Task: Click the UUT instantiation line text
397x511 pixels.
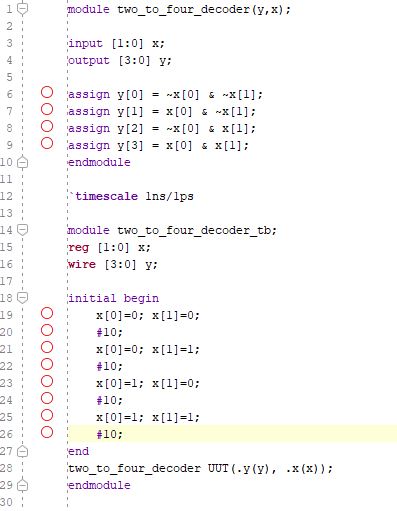Action: pos(200,468)
